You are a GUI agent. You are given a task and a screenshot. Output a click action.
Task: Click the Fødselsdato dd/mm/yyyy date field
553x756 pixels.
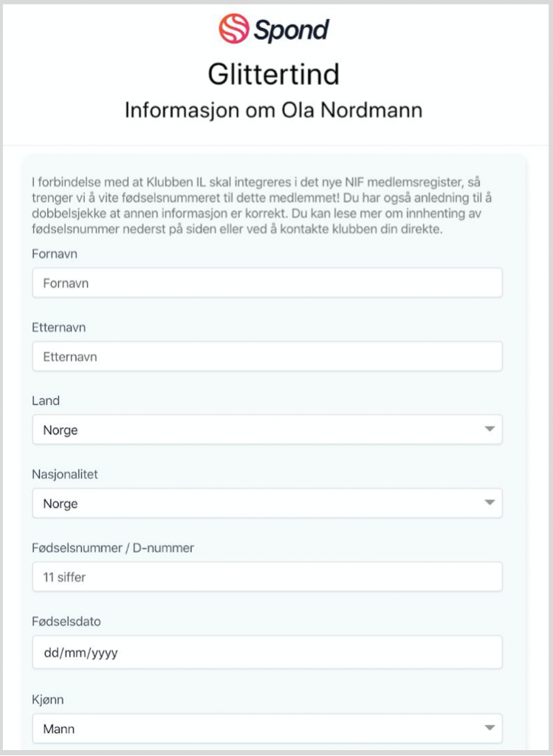(267, 653)
